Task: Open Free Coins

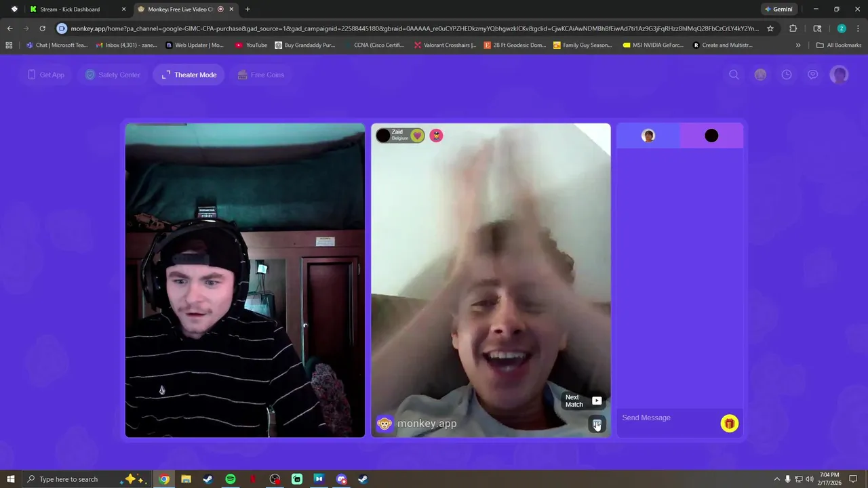Action: click(261, 75)
